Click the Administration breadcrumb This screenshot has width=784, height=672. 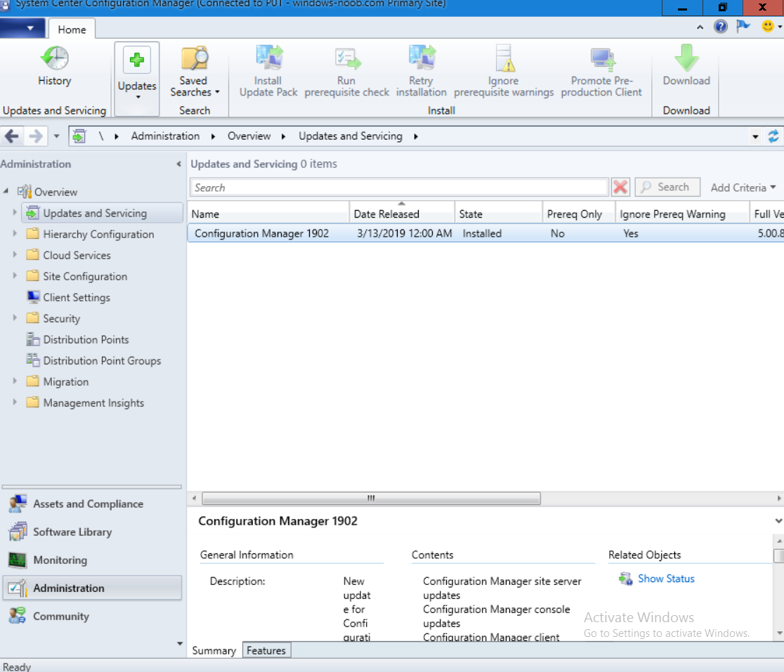coord(165,136)
